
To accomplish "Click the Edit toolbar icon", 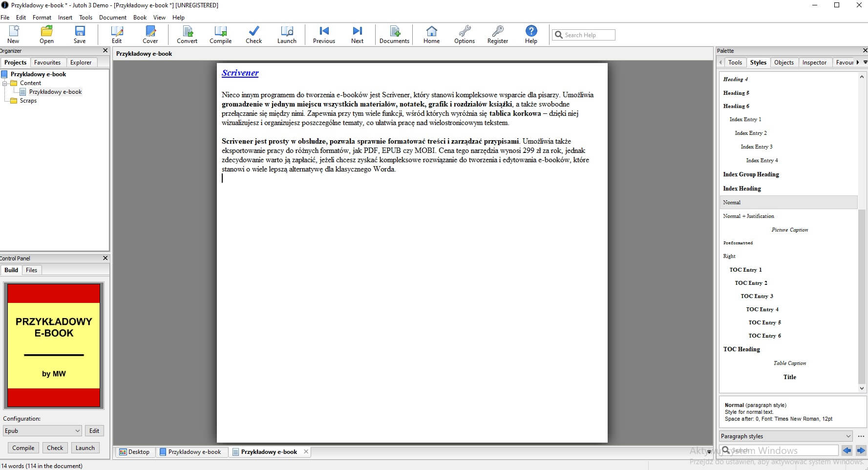I will click(117, 35).
